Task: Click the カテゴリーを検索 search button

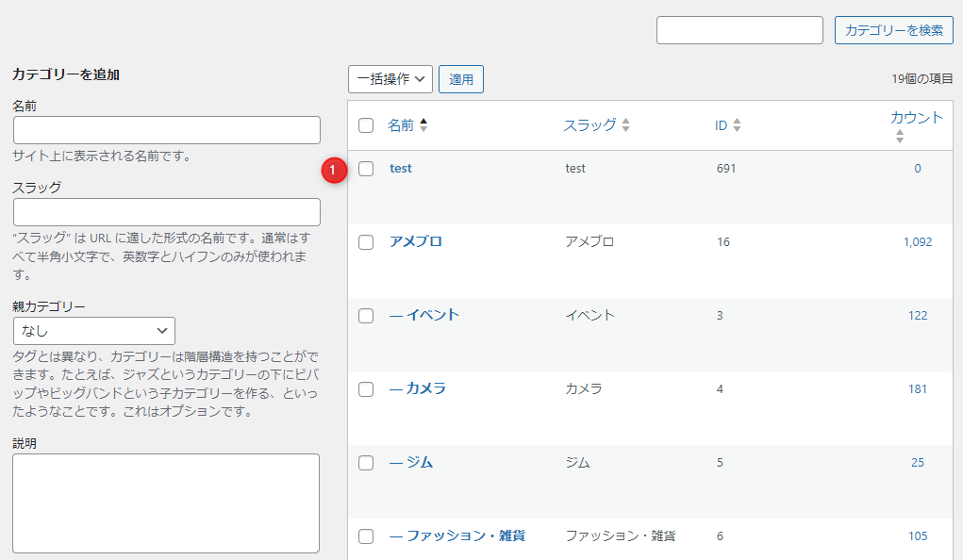Action: tap(893, 30)
